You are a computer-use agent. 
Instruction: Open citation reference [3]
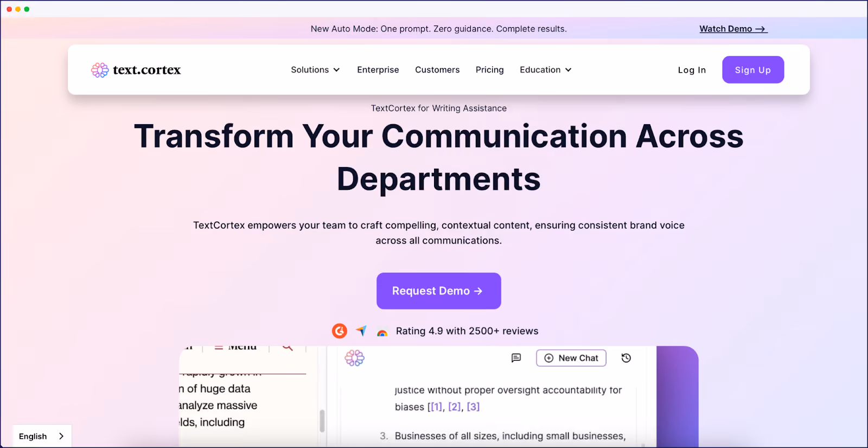[x=473, y=407]
